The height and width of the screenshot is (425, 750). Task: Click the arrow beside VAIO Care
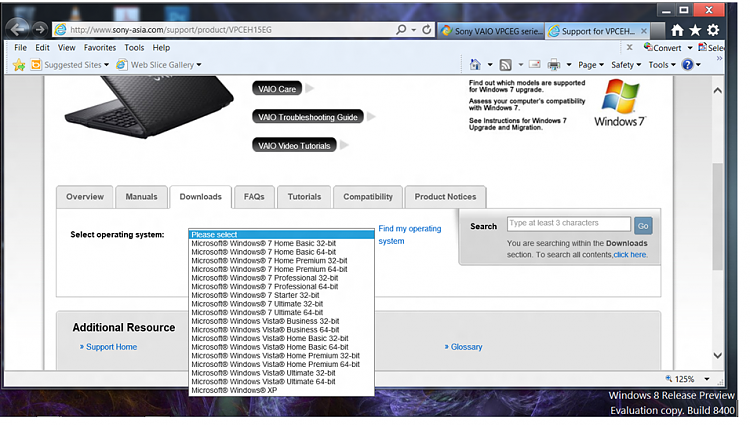pos(309,88)
